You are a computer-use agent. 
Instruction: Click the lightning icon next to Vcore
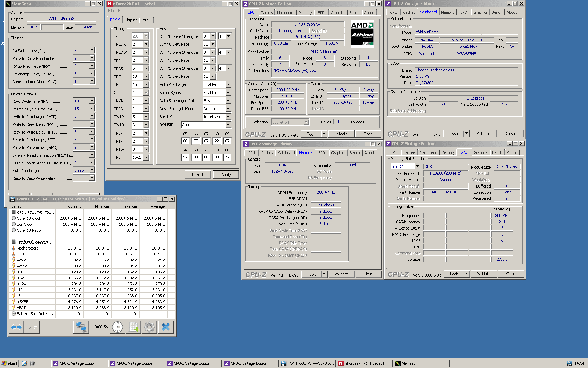(x=14, y=260)
